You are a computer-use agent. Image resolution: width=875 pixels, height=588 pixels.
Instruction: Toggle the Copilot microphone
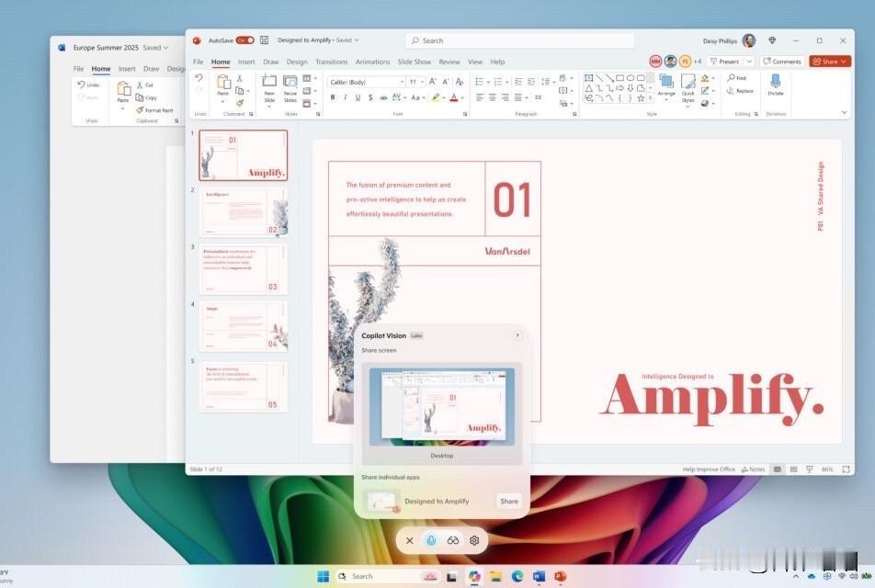431,540
